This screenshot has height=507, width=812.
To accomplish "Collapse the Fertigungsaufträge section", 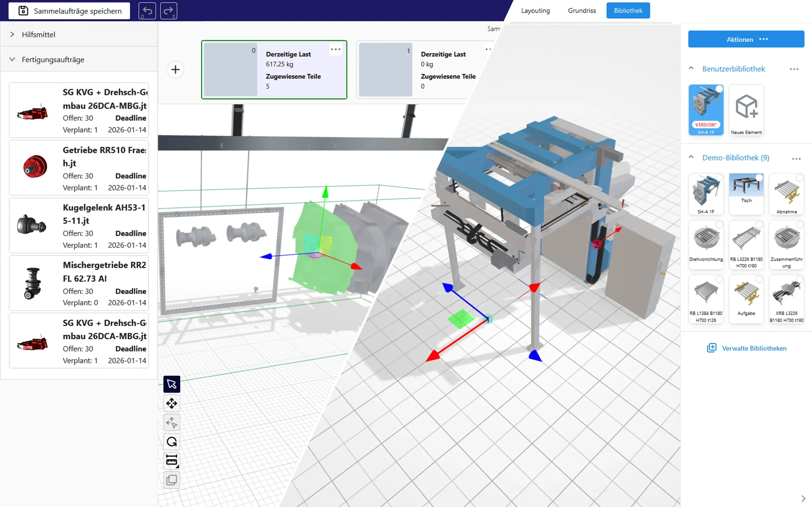I will point(12,59).
